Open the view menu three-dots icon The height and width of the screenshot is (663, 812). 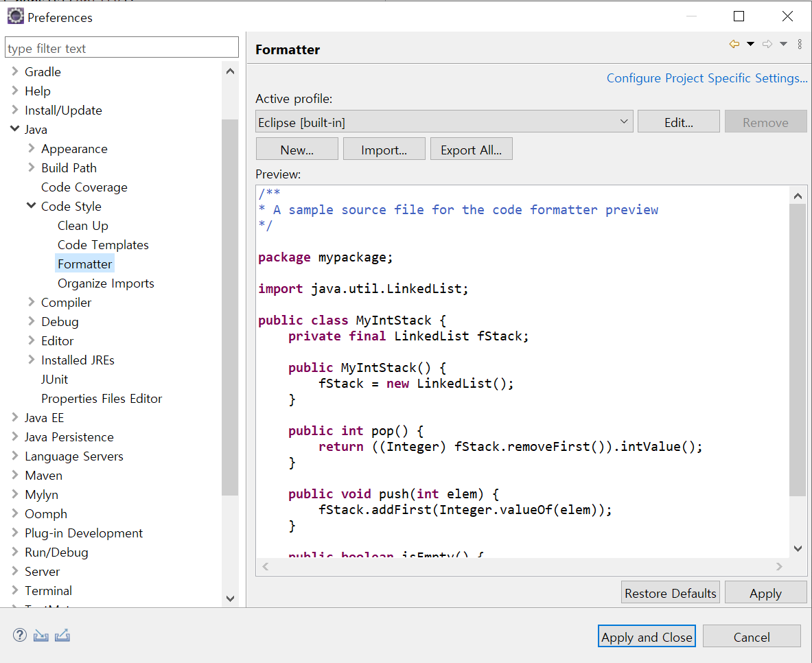tap(800, 44)
